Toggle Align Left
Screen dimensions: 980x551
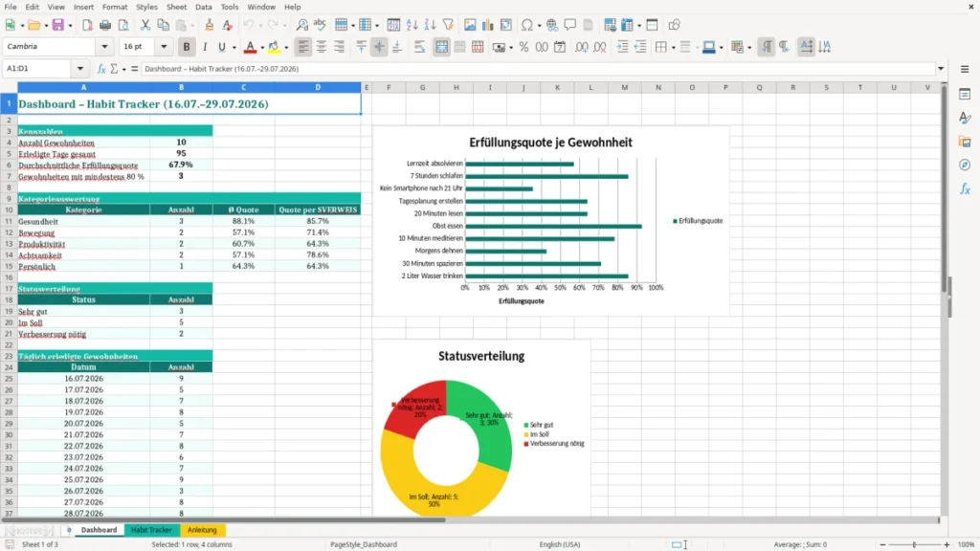[x=303, y=47]
